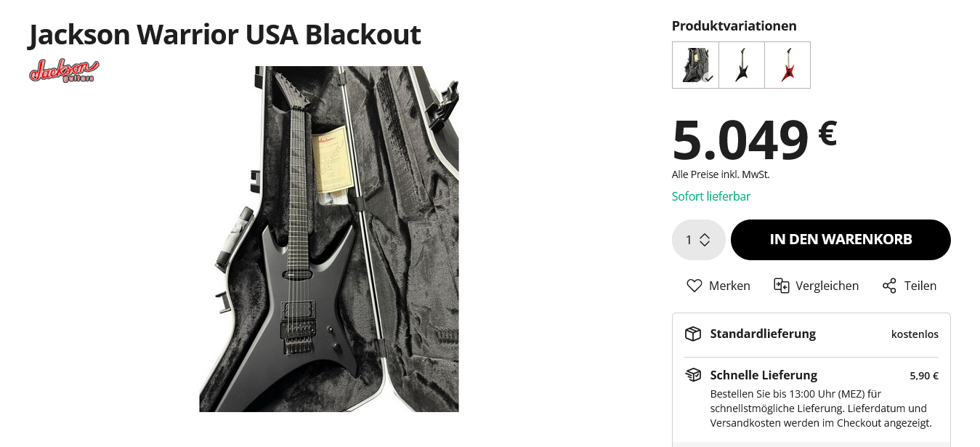Click the Vergleichen text link
The height and width of the screenshot is (447, 980).
827,286
